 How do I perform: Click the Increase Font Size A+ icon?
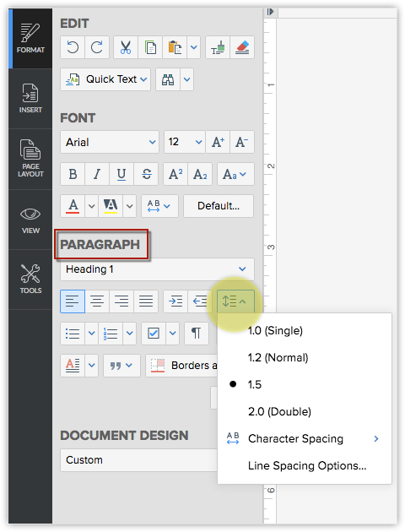tap(218, 142)
